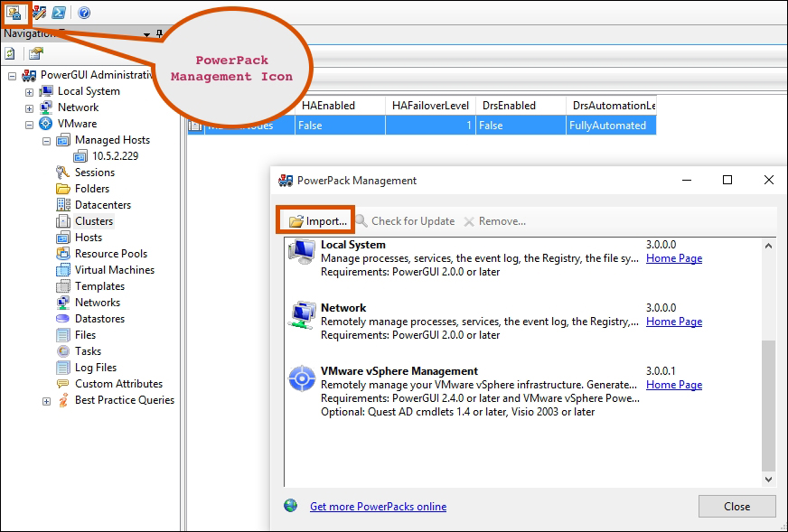
Task: Select managed host 10.5.2.229
Action: pos(115,155)
